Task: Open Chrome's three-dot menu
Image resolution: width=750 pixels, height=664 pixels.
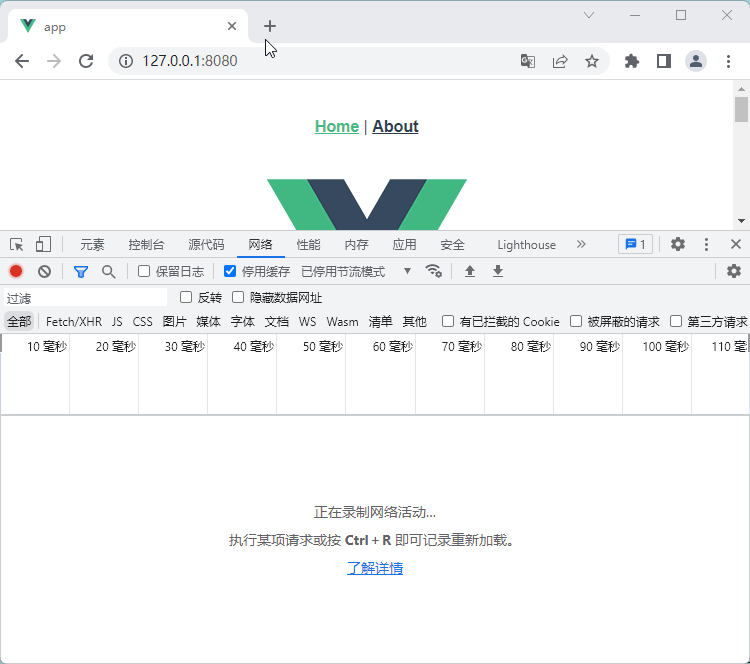Action: 728,61
